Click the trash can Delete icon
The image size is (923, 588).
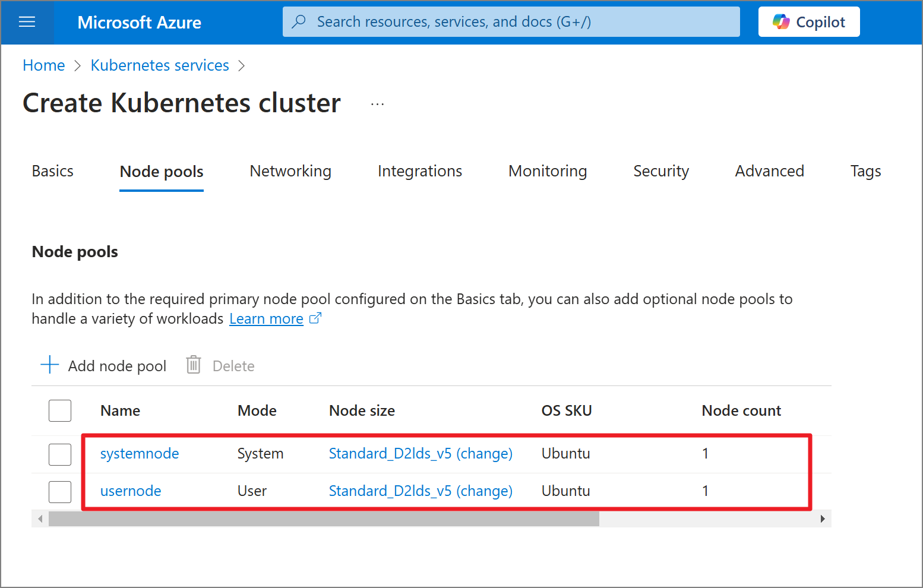point(194,365)
